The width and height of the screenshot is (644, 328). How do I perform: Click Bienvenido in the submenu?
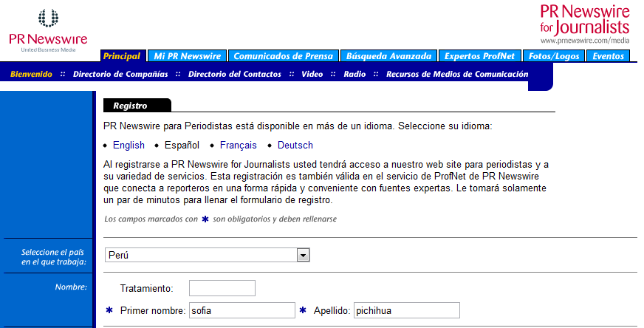tap(31, 74)
